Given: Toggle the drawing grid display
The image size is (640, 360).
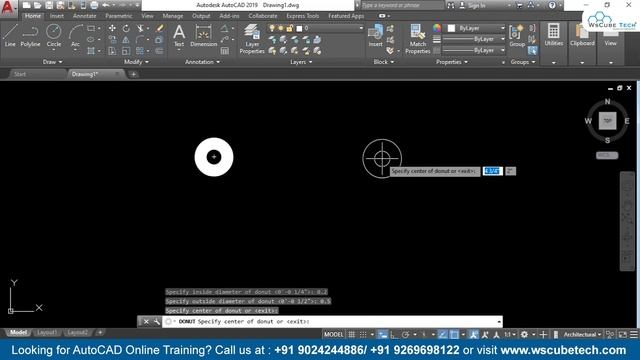Looking at the screenshot, I should (351, 335).
